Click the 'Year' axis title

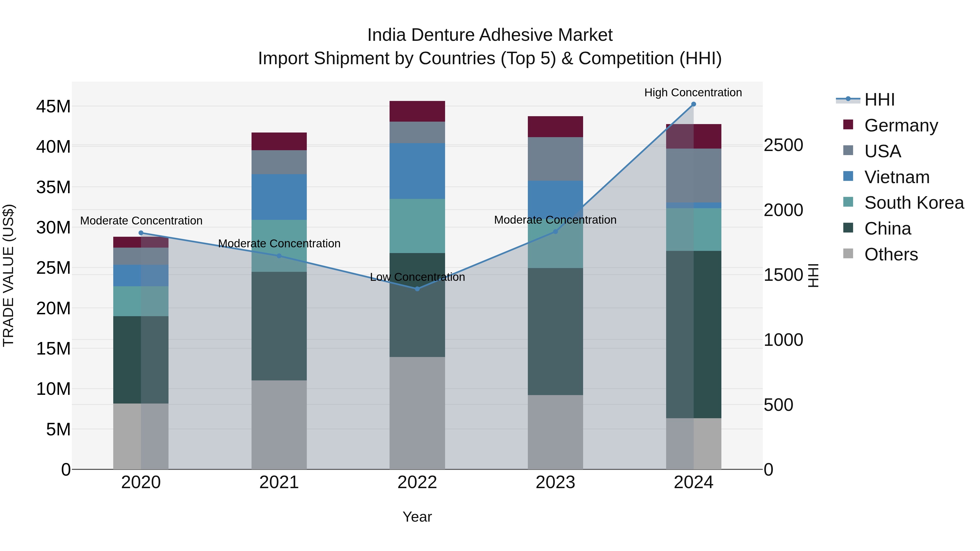[417, 517]
